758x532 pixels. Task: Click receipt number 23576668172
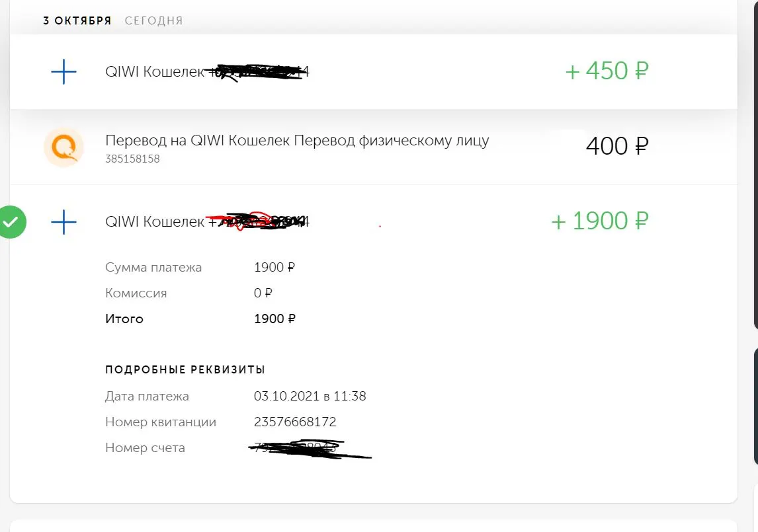pos(295,422)
